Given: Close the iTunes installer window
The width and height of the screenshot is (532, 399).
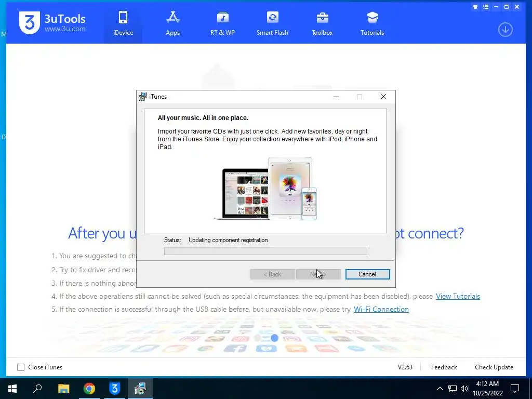Looking at the screenshot, I should pyautogui.click(x=383, y=97).
